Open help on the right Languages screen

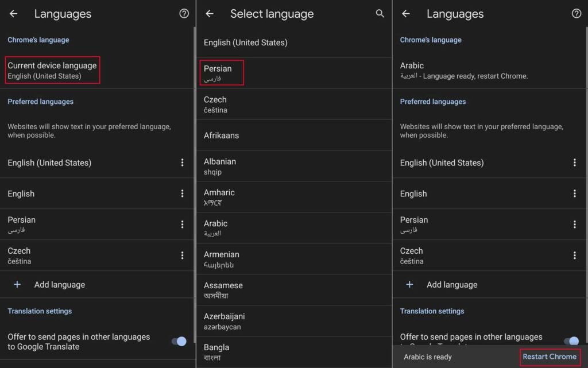coord(577,13)
